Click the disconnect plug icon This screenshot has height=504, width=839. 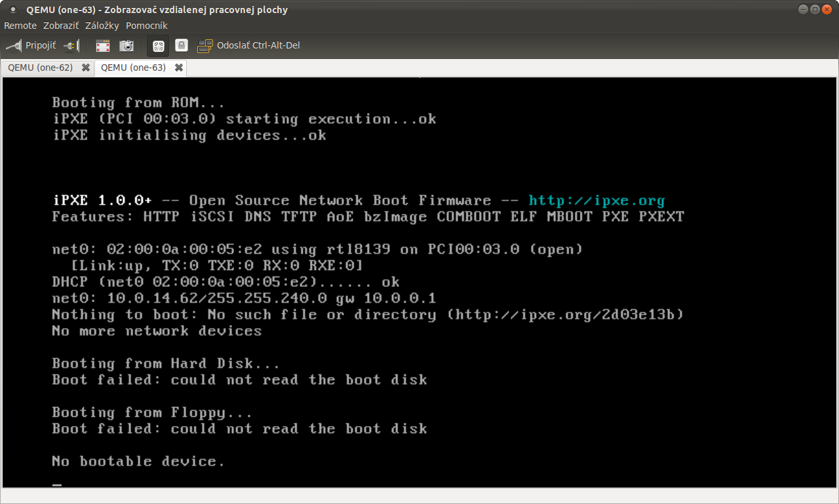(71, 46)
